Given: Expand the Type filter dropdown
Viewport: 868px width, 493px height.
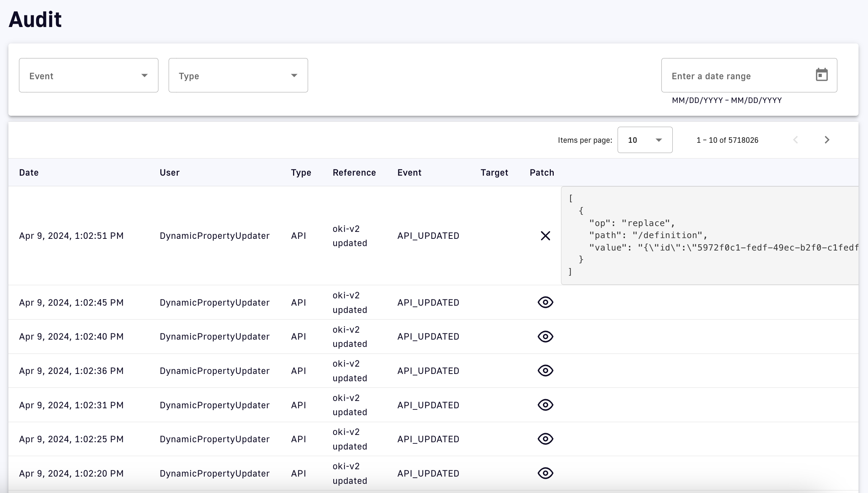Looking at the screenshot, I should coord(238,76).
